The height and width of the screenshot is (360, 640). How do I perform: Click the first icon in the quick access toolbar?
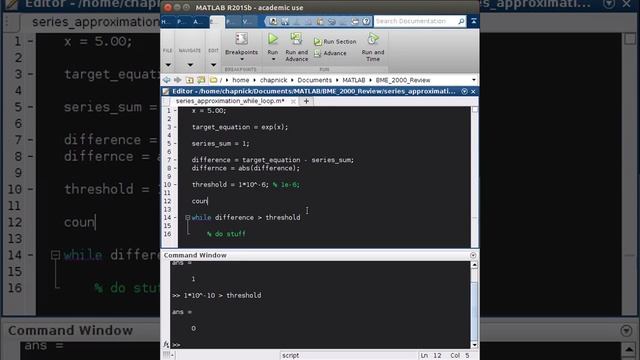273,21
